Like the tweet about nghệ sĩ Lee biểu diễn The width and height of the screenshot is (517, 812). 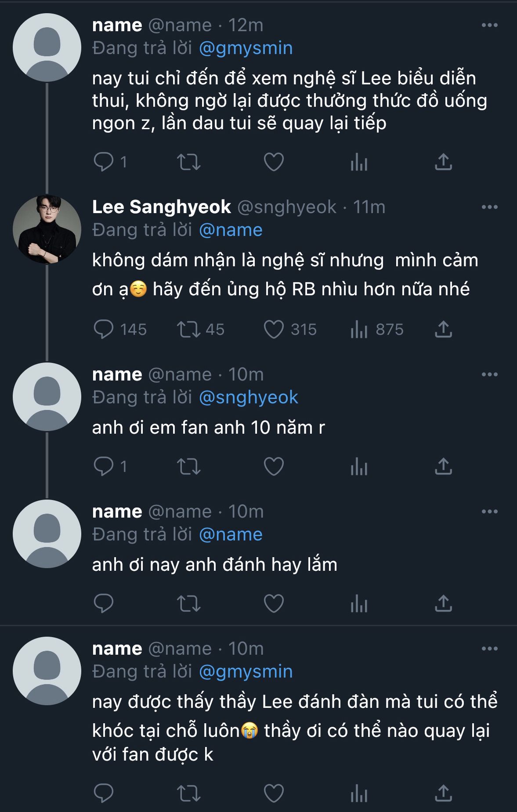pyautogui.click(x=274, y=162)
